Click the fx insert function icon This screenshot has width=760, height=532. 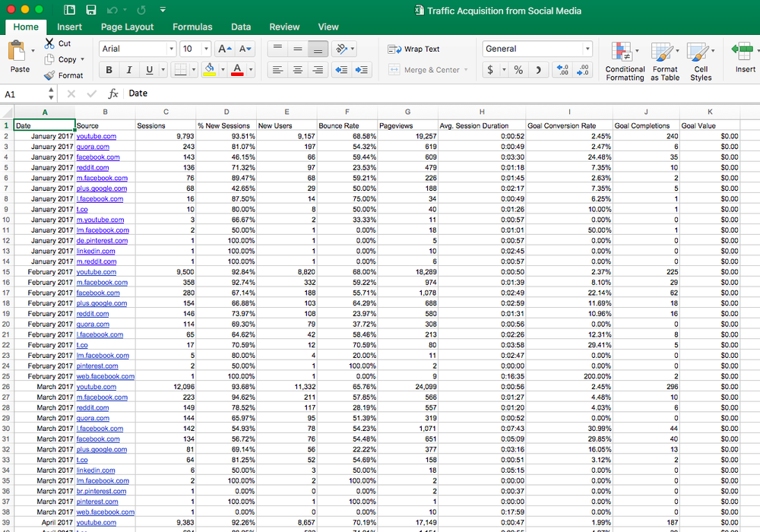[x=113, y=93]
